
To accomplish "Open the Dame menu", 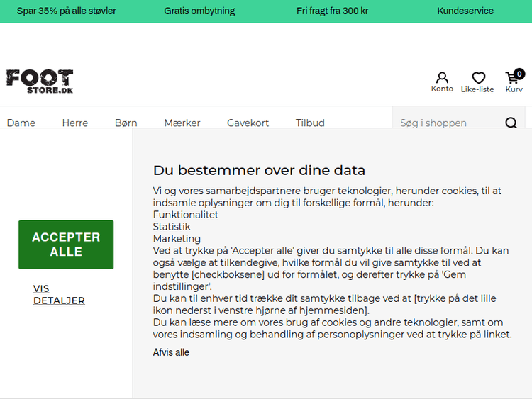I will click(x=21, y=123).
